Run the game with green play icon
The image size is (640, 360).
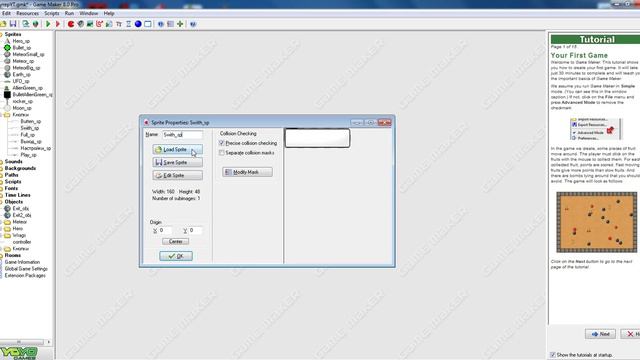48,24
